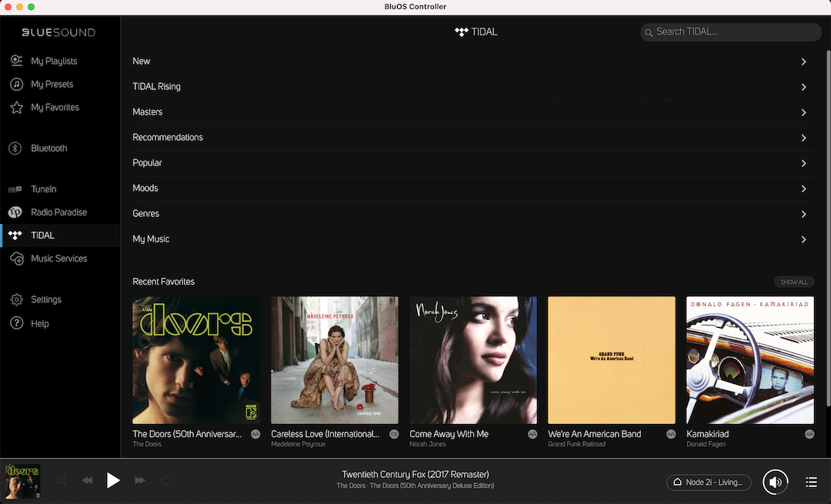
Task: Skip to the next track
Action: tap(140, 481)
